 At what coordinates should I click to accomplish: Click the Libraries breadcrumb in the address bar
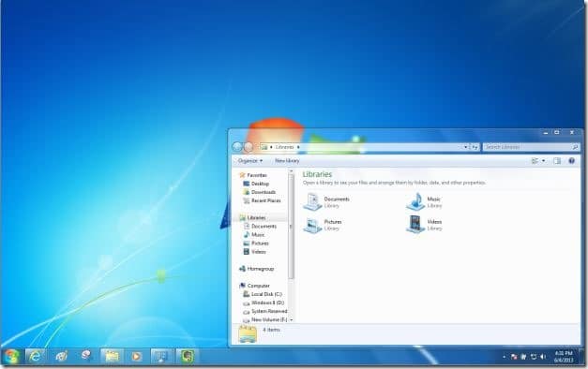tap(285, 147)
